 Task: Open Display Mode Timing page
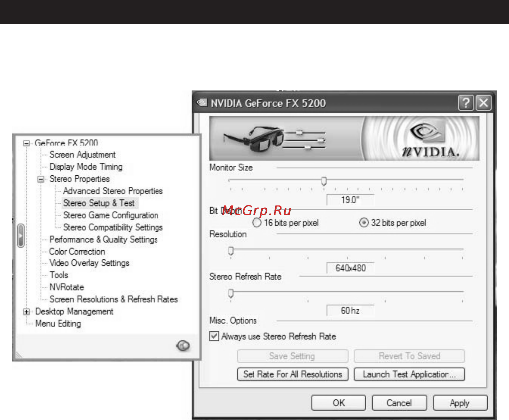click(x=86, y=167)
